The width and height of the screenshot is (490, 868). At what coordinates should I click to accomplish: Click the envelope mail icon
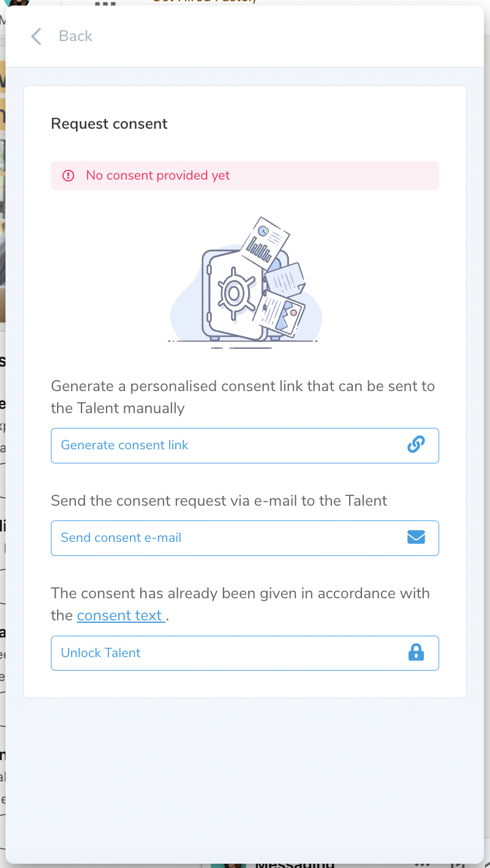coord(416,538)
